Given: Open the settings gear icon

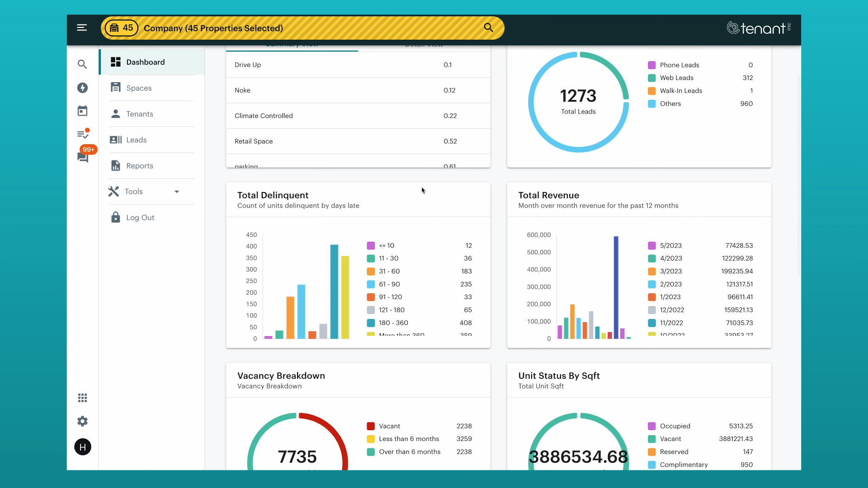Looking at the screenshot, I should click(82, 421).
